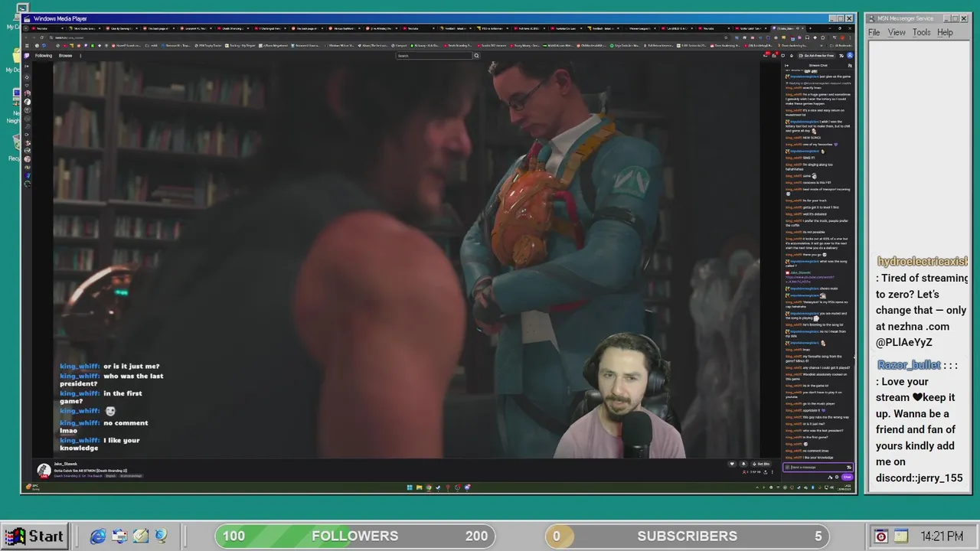
Task: Open the Help menu in MSN Messenger
Action: pos(945,33)
